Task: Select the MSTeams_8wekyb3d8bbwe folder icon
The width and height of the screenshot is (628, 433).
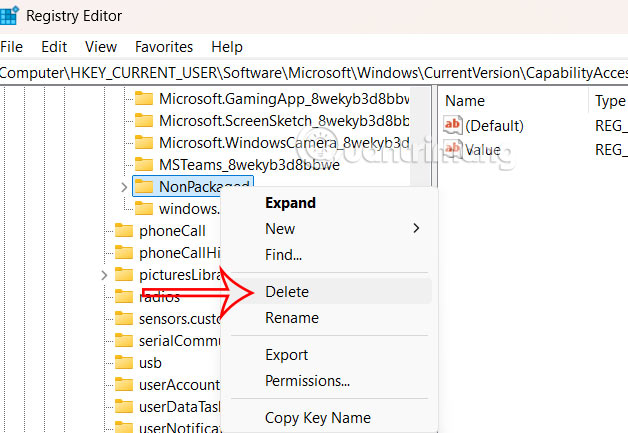Action: pos(144,165)
